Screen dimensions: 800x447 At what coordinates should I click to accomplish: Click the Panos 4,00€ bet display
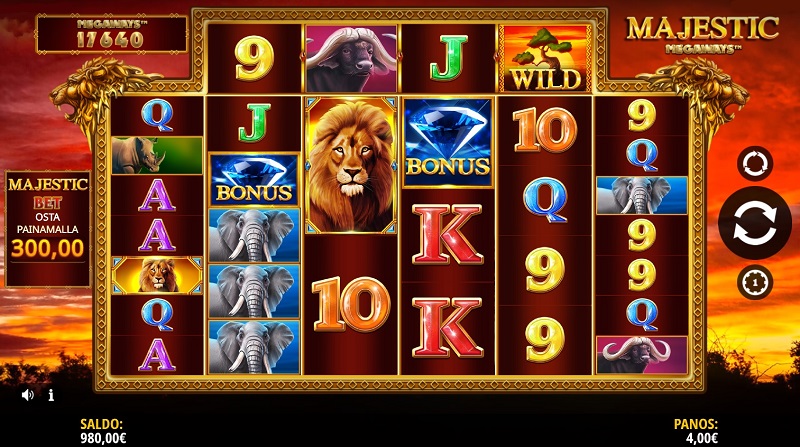(x=696, y=431)
